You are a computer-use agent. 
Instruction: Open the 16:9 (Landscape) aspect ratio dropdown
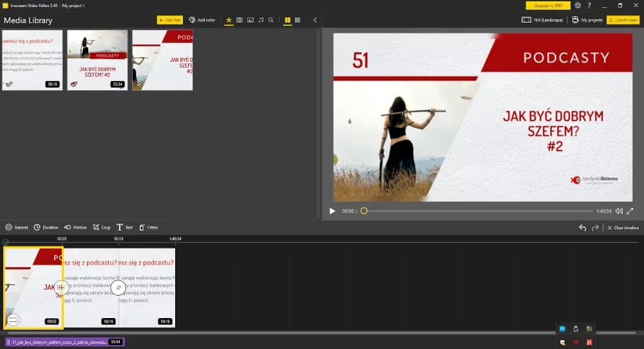click(542, 20)
